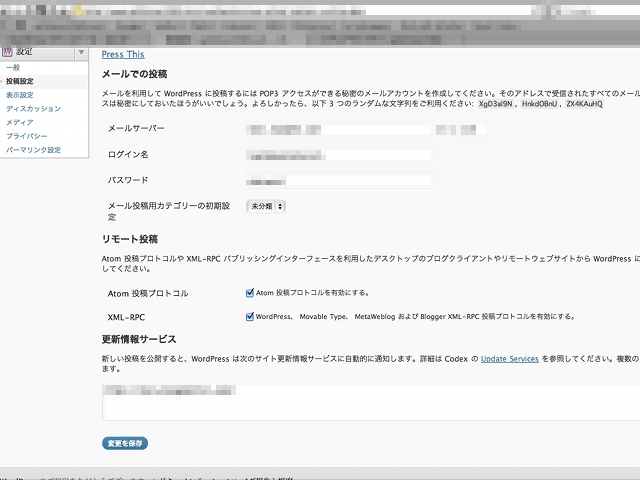Viewport: 640px width, 480px height.
Task: Select 投稿設定 in sidebar
Action: (20, 81)
